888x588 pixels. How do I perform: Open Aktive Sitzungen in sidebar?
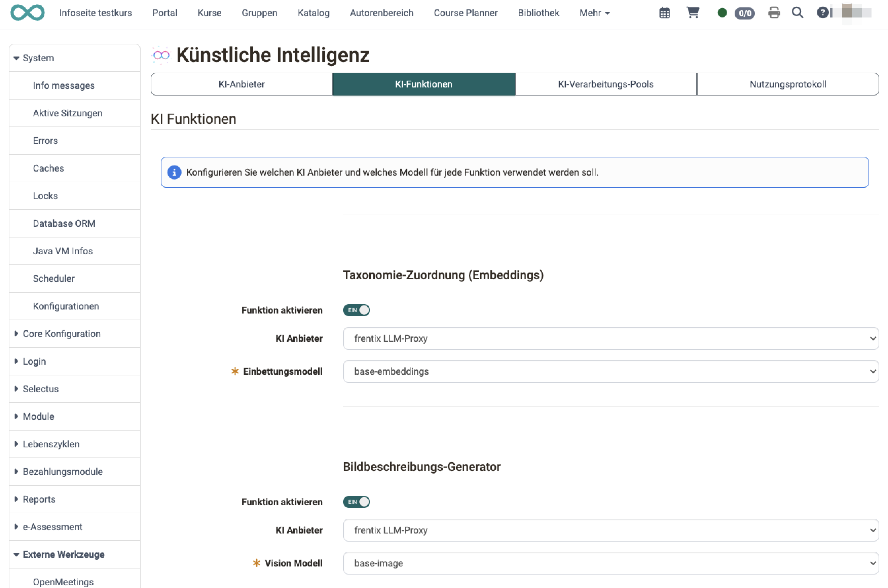(x=75, y=113)
